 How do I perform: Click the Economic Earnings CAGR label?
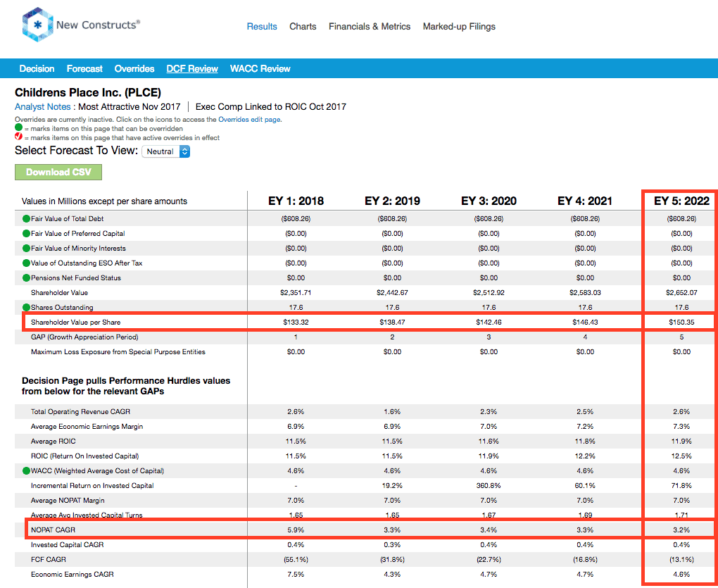[73, 574]
